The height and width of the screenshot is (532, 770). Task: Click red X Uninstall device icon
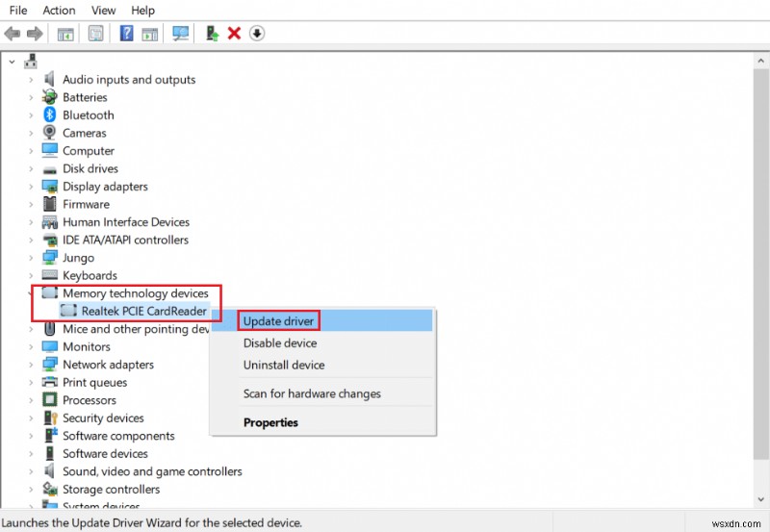tap(234, 34)
